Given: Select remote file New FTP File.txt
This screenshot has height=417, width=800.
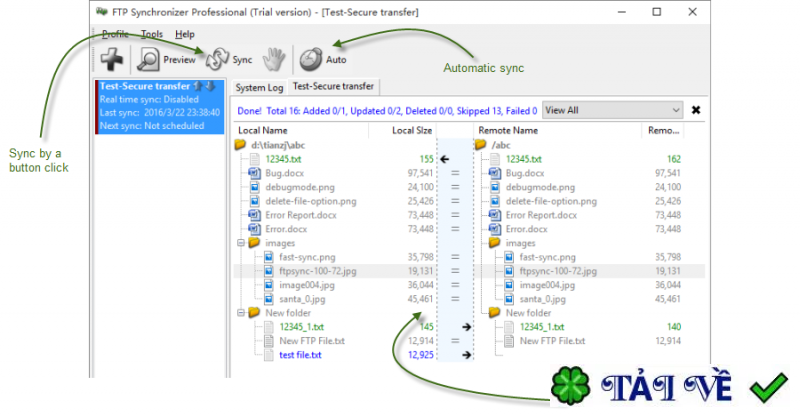Looking at the screenshot, I should (553, 341).
